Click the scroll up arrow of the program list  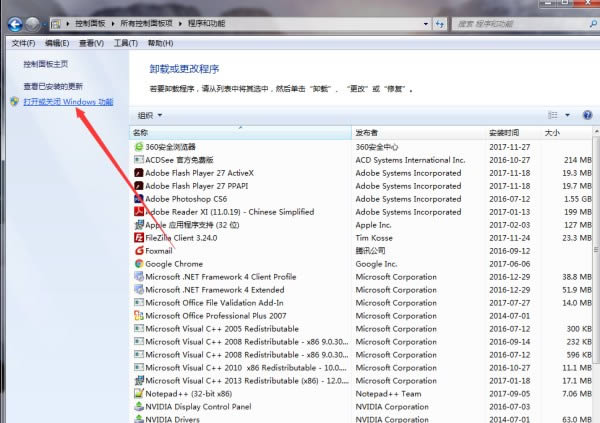click(x=596, y=131)
